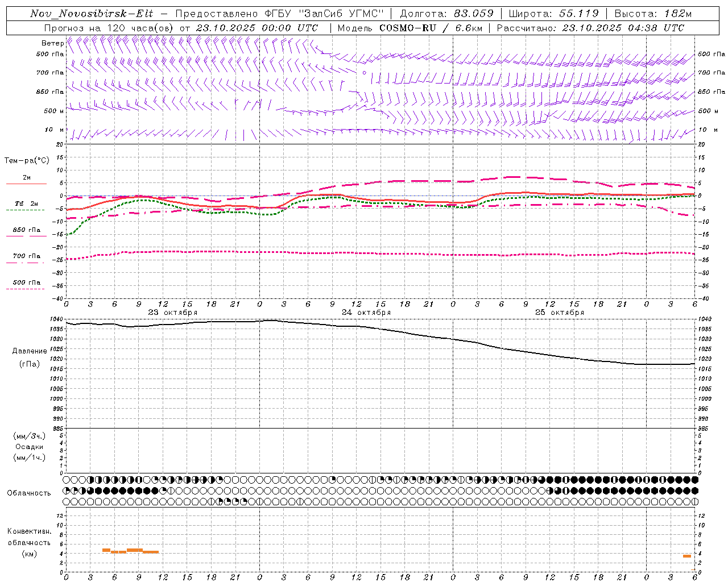Click the Конвективн. convective cloud label

pyautogui.click(x=30, y=531)
